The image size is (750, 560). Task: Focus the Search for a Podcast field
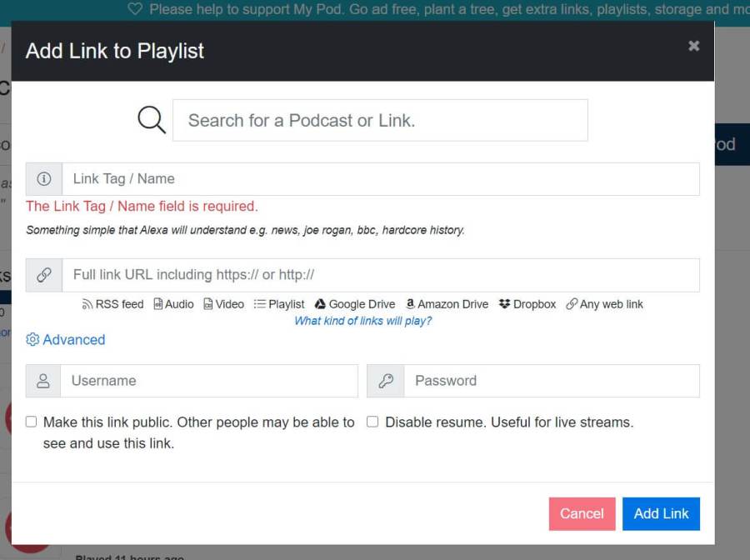pos(380,120)
